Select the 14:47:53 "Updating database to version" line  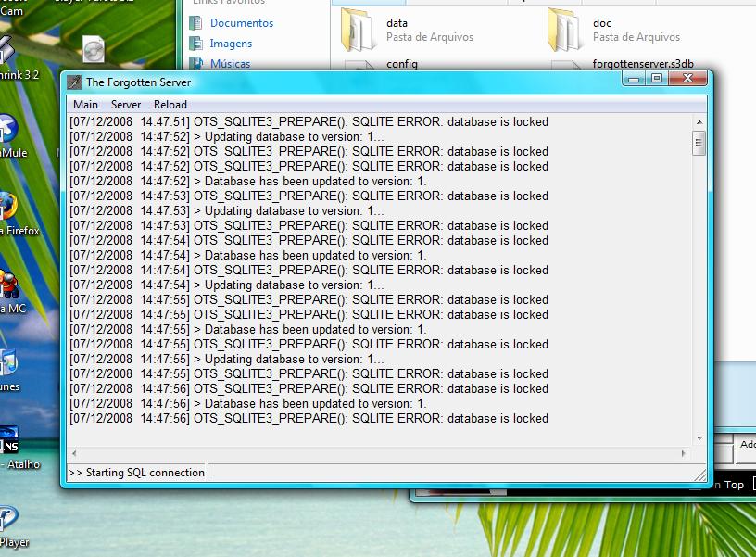[227, 211]
